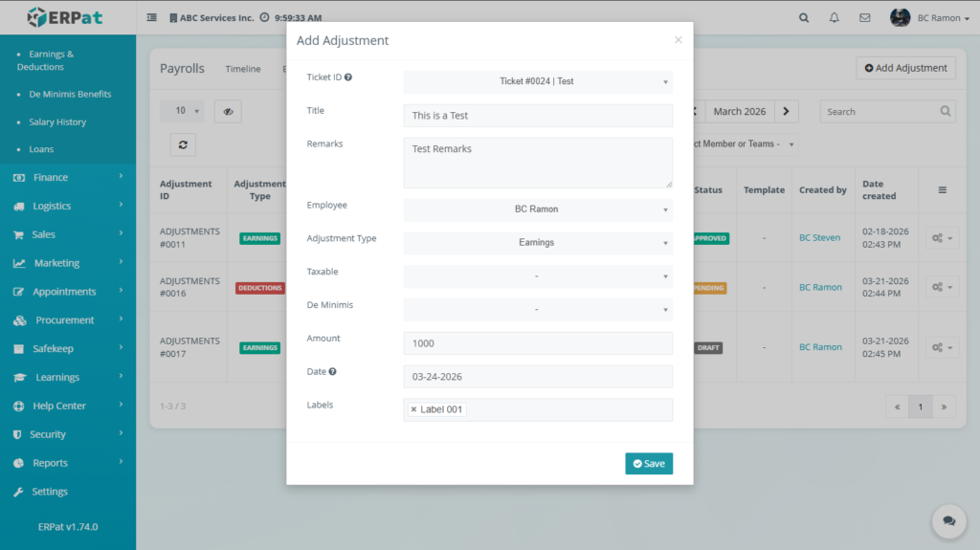Remove the Label 001 tag

pos(413,409)
